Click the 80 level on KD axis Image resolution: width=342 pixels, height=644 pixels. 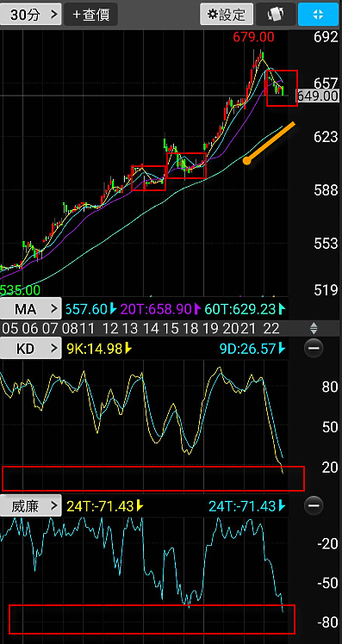tap(330, 387)
